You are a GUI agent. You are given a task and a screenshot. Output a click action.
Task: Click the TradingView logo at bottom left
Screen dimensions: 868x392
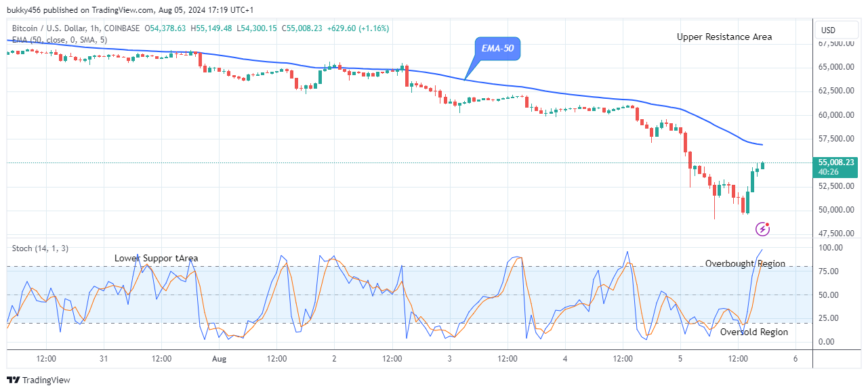tap(38, 380)
